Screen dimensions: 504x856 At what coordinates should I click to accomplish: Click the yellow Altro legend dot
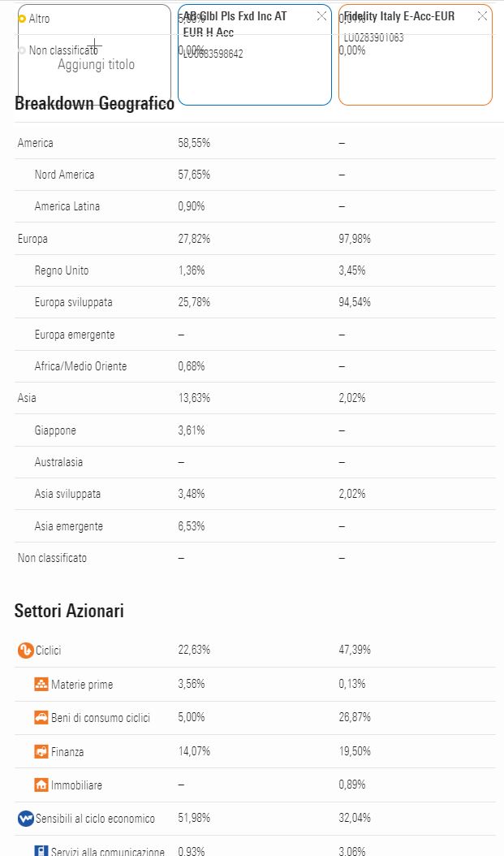point(22,19)
